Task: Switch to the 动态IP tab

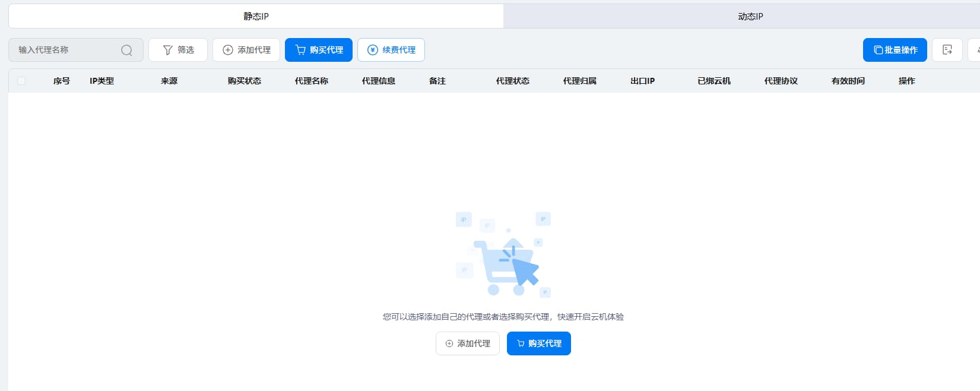Action: (x=750, y=17)
